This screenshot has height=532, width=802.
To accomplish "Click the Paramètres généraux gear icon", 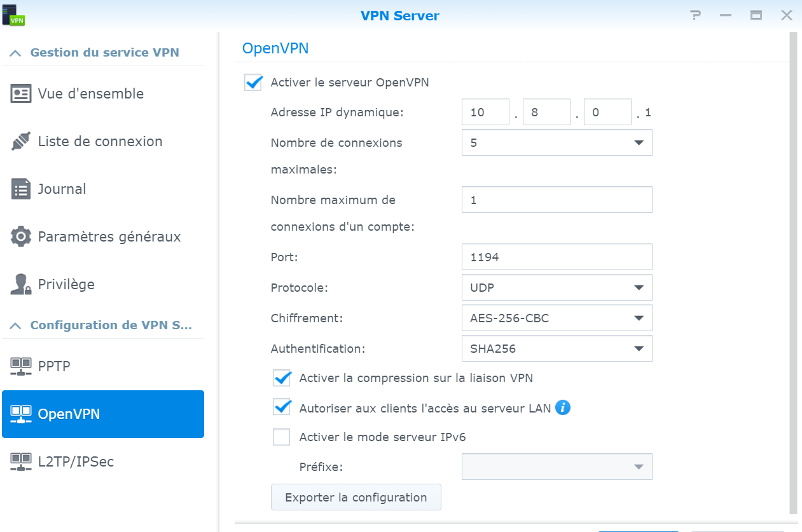I will coord(21,236).
